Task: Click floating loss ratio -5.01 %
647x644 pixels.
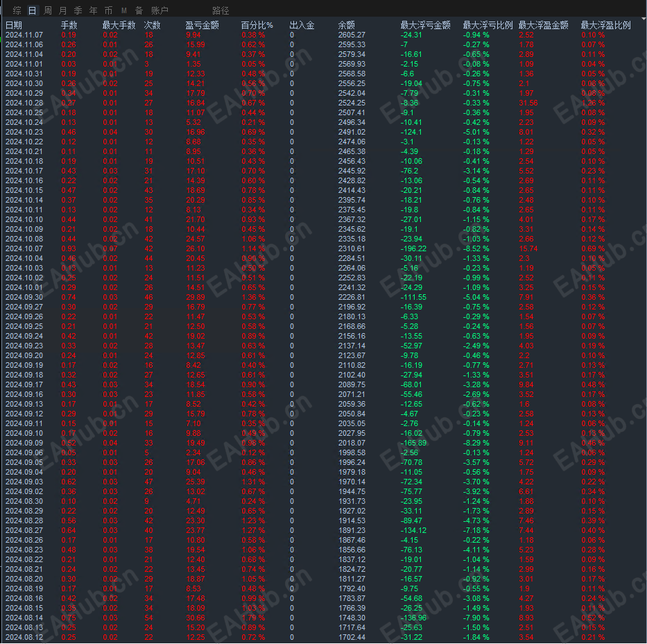Action: point(476,132)
